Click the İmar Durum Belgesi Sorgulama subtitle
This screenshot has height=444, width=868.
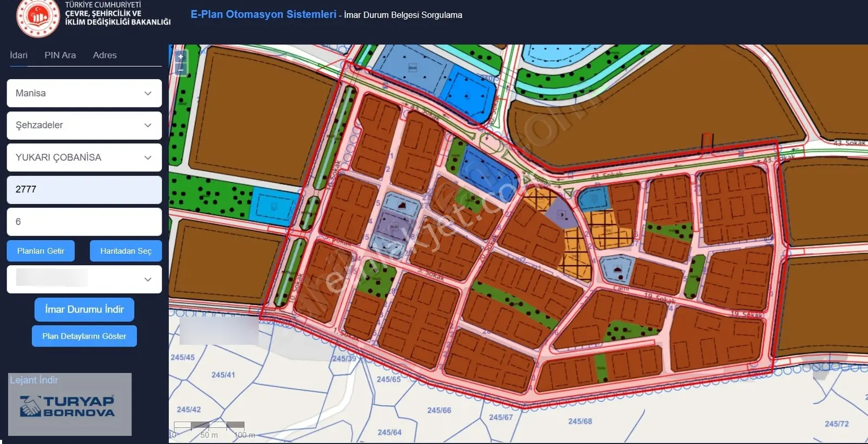pos(403,15)
